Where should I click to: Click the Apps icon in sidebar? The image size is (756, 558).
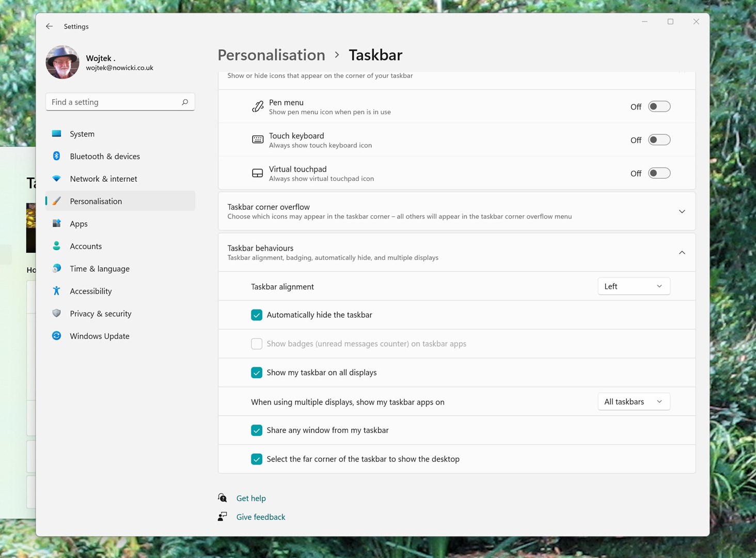point(57,224)
